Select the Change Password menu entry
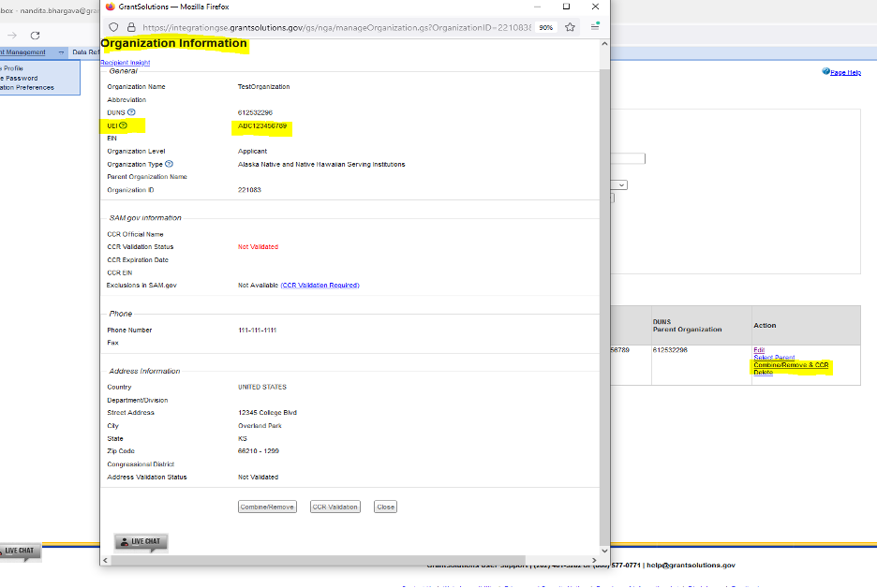The width and height of the screenshot is (877, 588). click(21, 78)
